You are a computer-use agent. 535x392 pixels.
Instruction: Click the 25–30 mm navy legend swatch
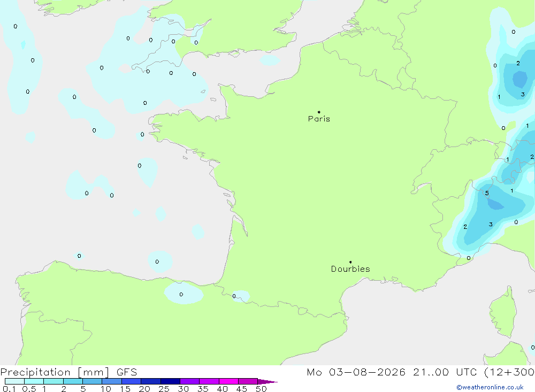[x=170, y=381]
